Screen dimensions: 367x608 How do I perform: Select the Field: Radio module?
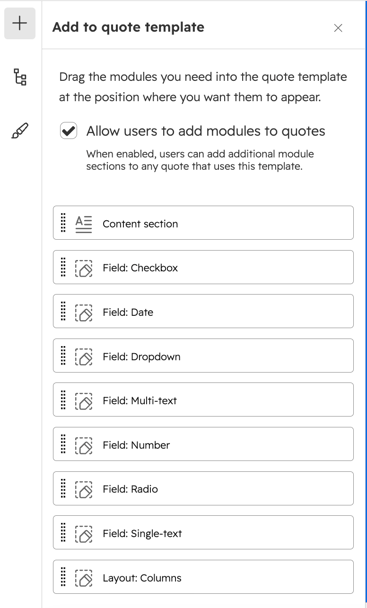[203, 488]
